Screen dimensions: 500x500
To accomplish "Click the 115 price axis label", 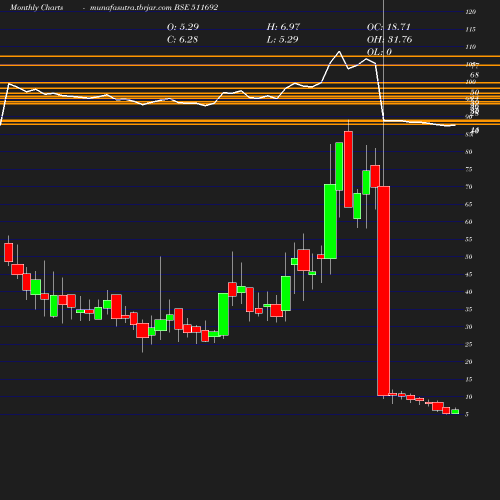I will [470, 29].
